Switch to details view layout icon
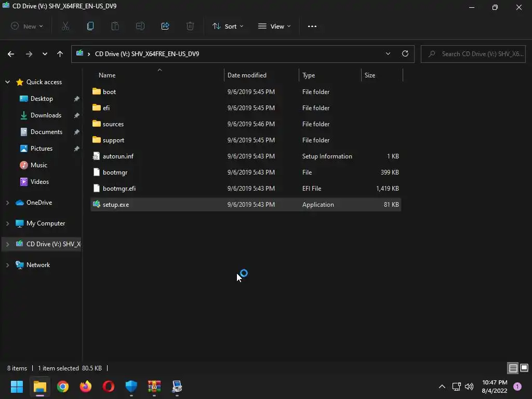The image size is (532, 399). coord(513,368)
